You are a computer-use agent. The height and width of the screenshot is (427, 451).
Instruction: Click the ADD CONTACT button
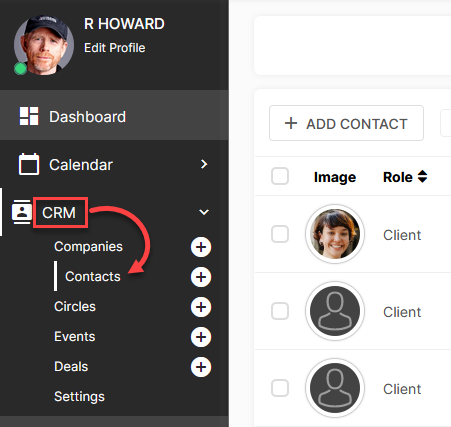pyautogui.click(x=346, y=123)
